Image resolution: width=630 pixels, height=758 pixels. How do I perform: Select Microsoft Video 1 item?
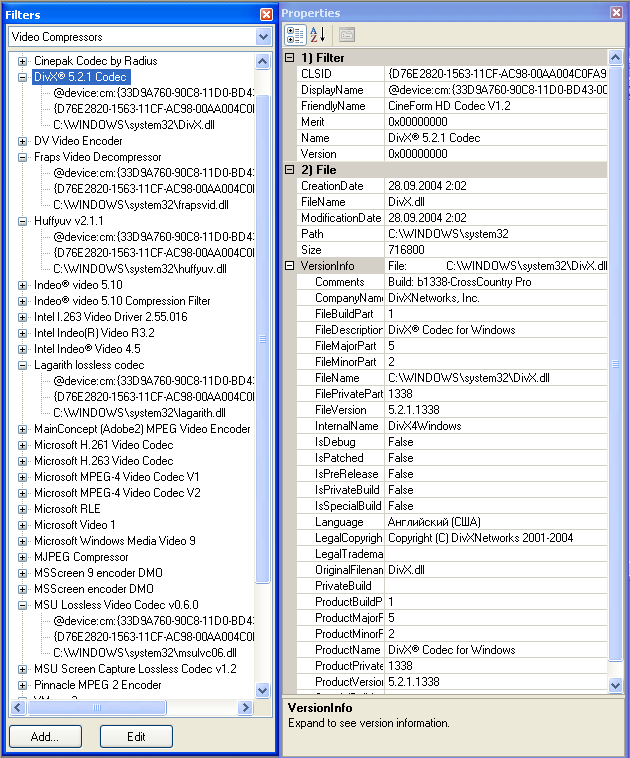[x=74, y=525]
